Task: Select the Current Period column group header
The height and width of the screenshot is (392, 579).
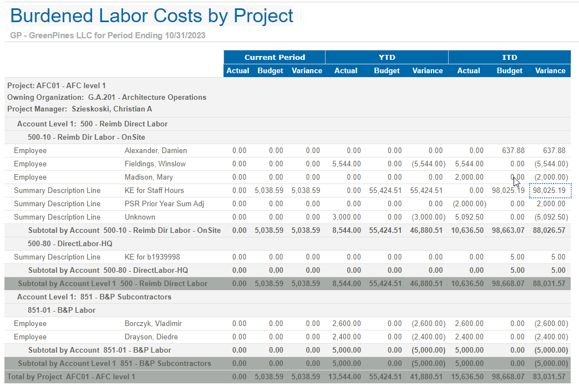Action: (x=275, y=57)
